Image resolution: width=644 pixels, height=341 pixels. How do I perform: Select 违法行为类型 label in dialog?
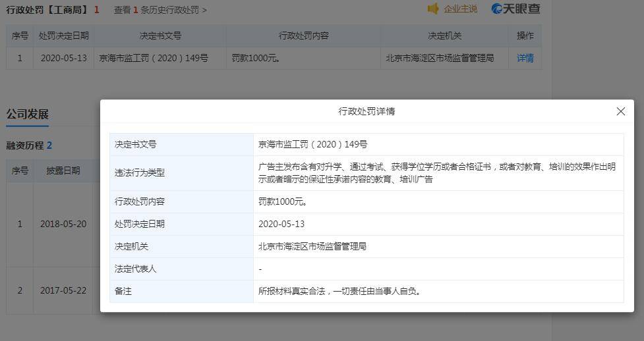click(140, 172)
